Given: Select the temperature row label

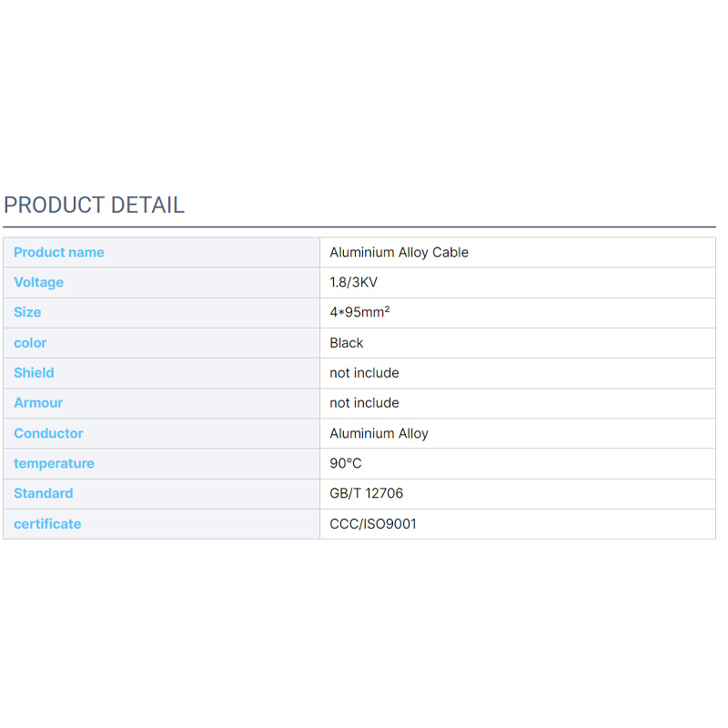Looking at the screenshot, I should [54, 463].
